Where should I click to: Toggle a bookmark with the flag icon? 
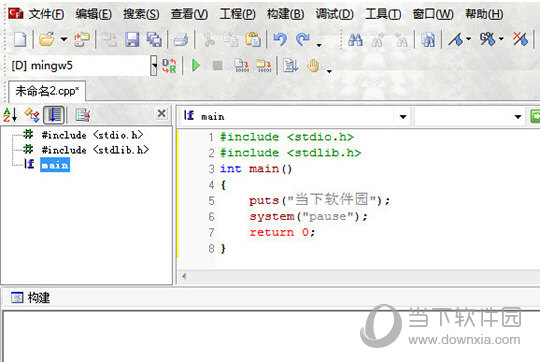[x=455, y=39]
